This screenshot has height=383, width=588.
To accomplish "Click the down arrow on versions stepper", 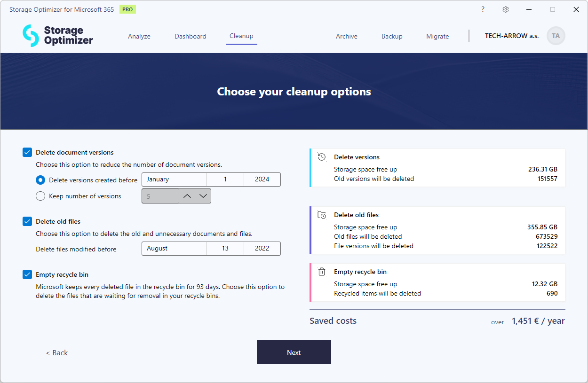I will 203,196.
